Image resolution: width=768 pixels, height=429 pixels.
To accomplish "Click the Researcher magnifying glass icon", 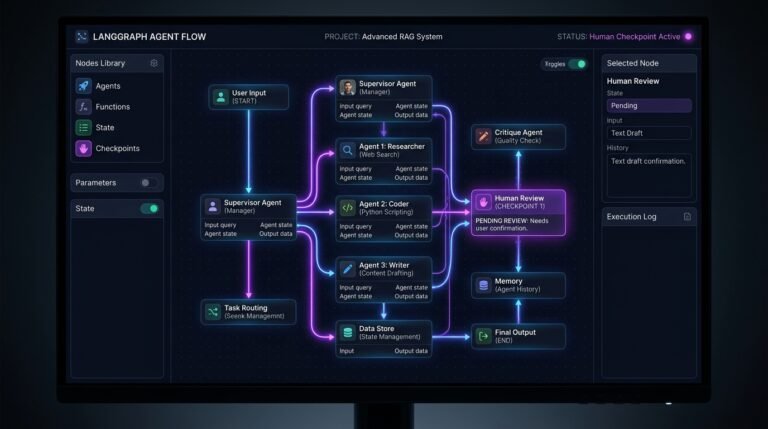I will pyautogui.click(x=347, y=150).
